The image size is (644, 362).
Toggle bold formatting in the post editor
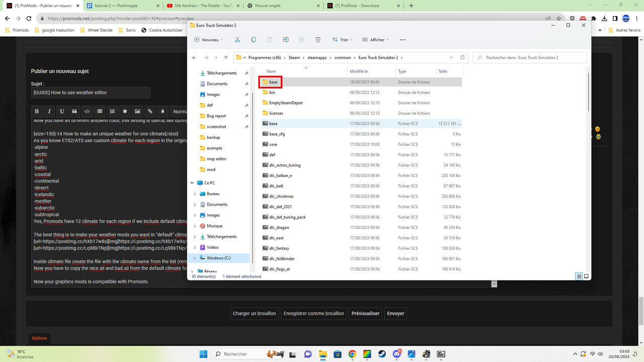37,111
